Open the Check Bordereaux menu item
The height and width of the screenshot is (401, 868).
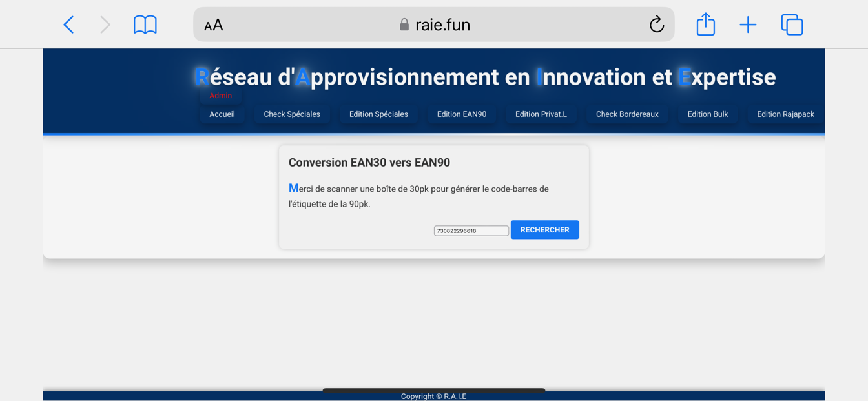pos(627,114)
